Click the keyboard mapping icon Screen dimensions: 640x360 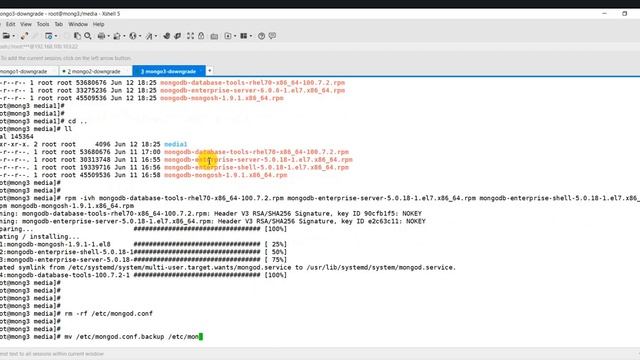coord(214,36)
